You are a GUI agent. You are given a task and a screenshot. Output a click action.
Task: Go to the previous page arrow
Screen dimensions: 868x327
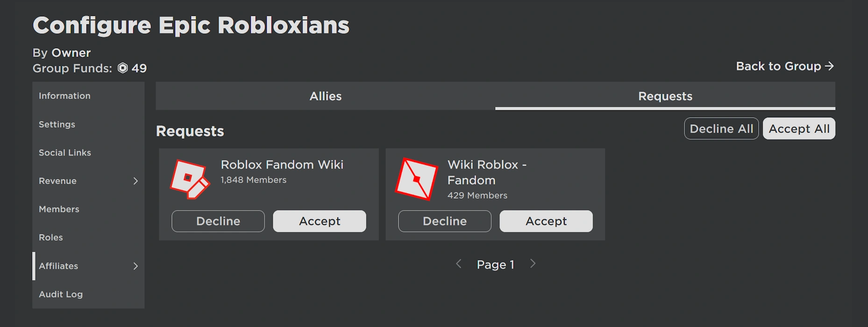[x=459, y=264]
